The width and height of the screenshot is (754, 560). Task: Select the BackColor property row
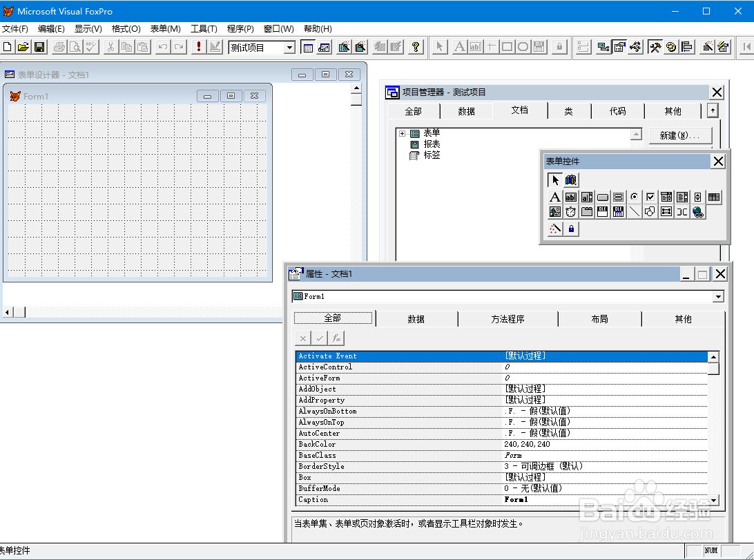click(x=501, y=444)
